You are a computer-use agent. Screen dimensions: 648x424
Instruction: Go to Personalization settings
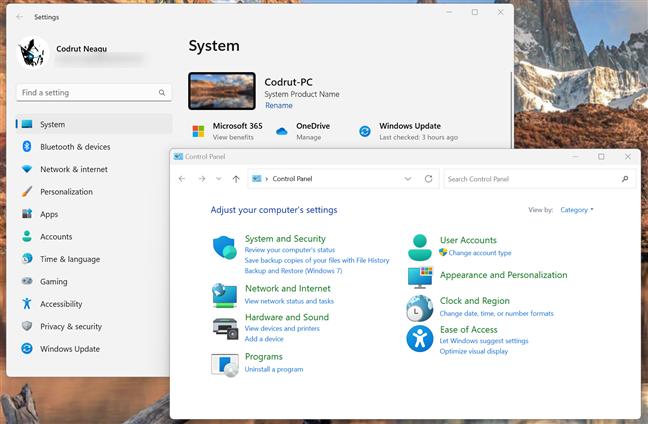[x=67, y=192]
